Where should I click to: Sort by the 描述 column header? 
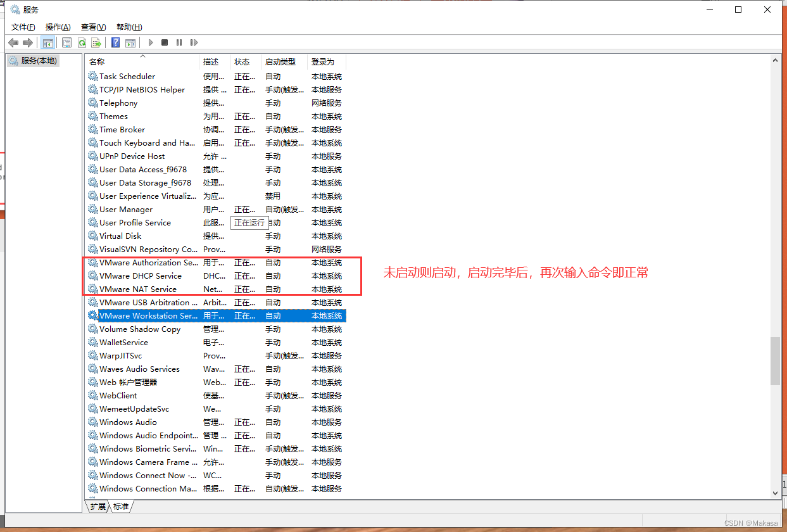(x=215, y=61)
